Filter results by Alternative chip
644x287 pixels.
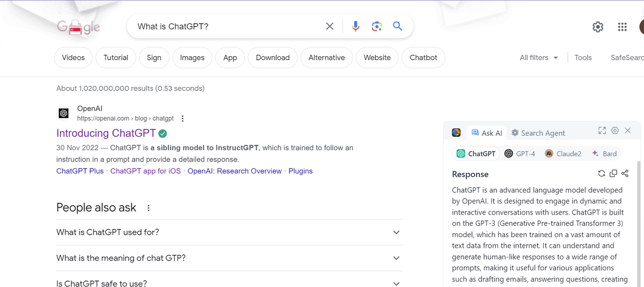327,57
